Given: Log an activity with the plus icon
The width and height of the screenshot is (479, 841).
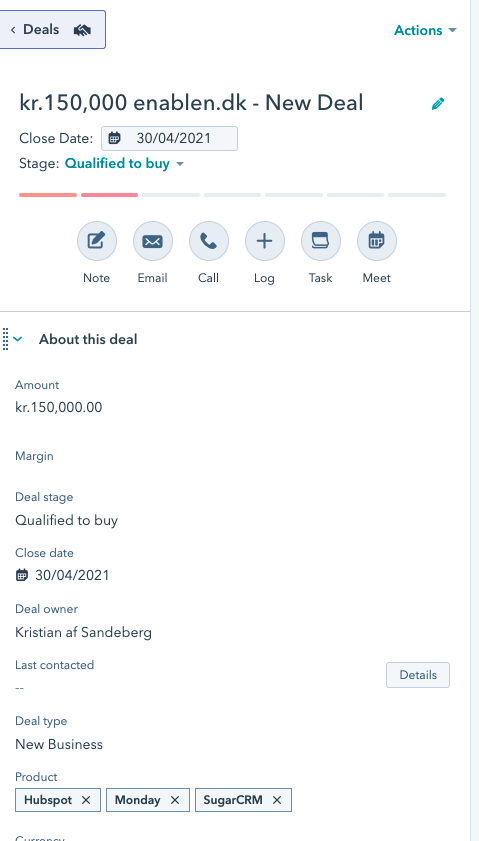Looking at the screenshot, I should pos(264,241).
